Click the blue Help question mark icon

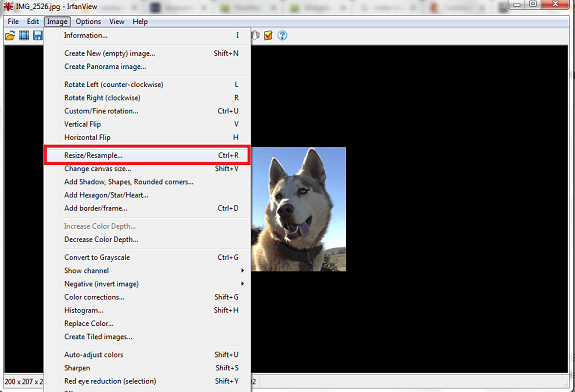282,36
